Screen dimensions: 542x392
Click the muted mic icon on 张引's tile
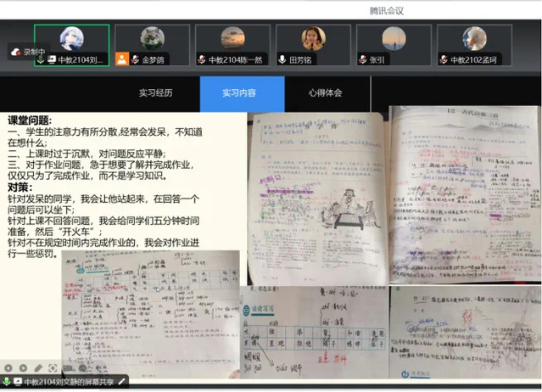364,59
